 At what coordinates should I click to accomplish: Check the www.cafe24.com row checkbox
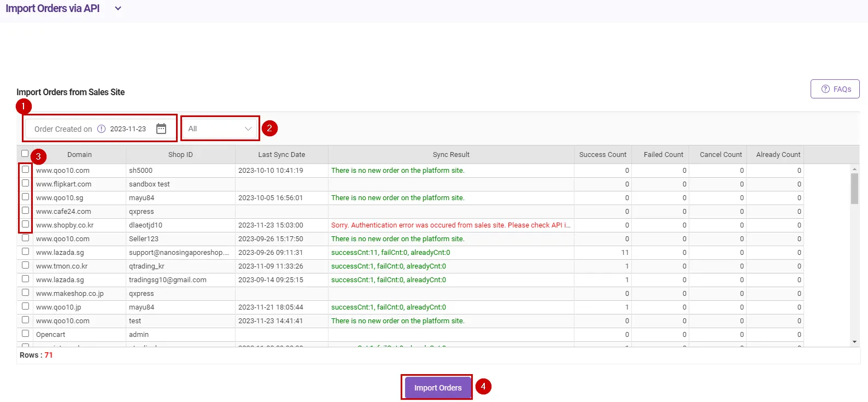[x=25, y=211]
